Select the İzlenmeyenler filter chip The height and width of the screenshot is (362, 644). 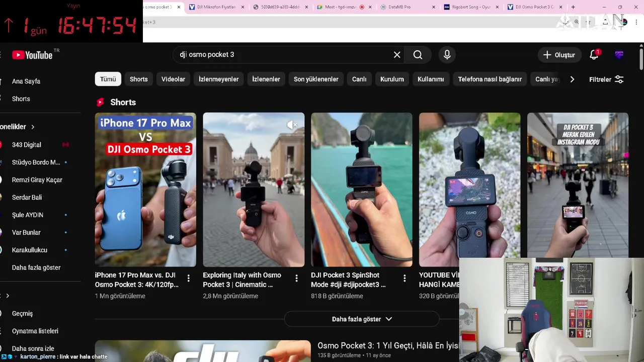click(218, 79)
